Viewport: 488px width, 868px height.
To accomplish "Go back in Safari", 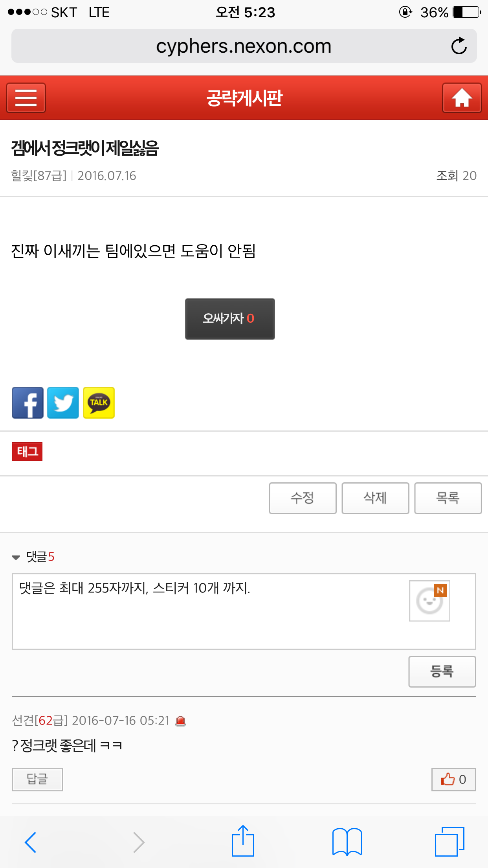I will click(31, 842).
